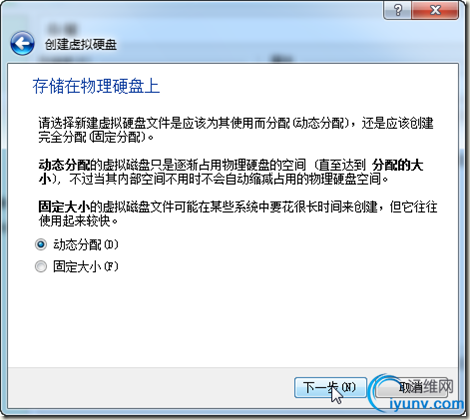Click the paragraph starting with 请选择新建虚拟硬盘文件
The width and height of the screenshot is (470, 420).
(x=236, y=130)
